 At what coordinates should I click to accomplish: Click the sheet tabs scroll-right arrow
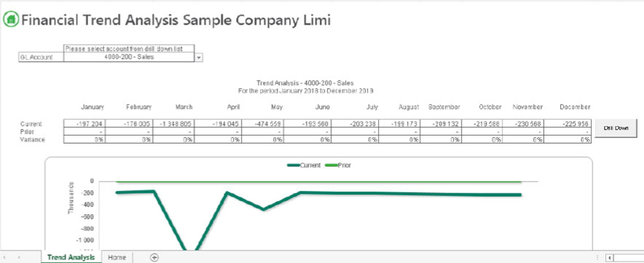pyautogui.click(x=19, y=257)
